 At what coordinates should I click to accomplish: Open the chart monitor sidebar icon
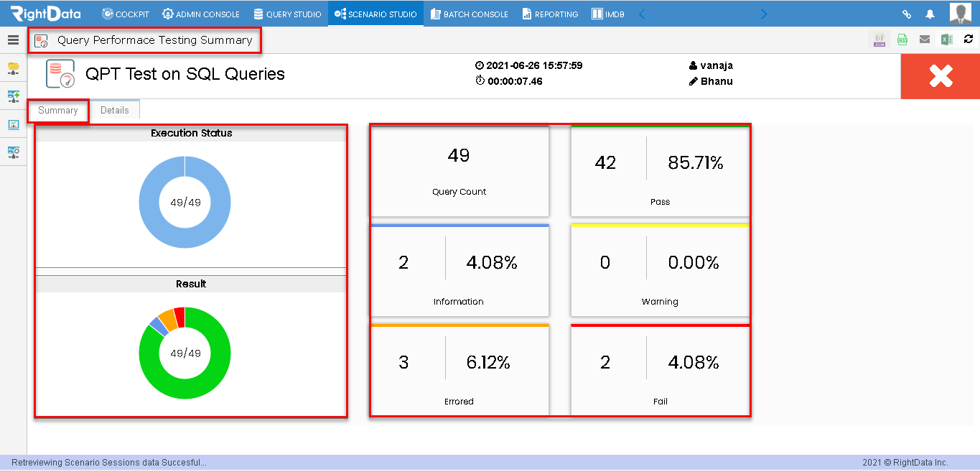[x=14, y=124]
